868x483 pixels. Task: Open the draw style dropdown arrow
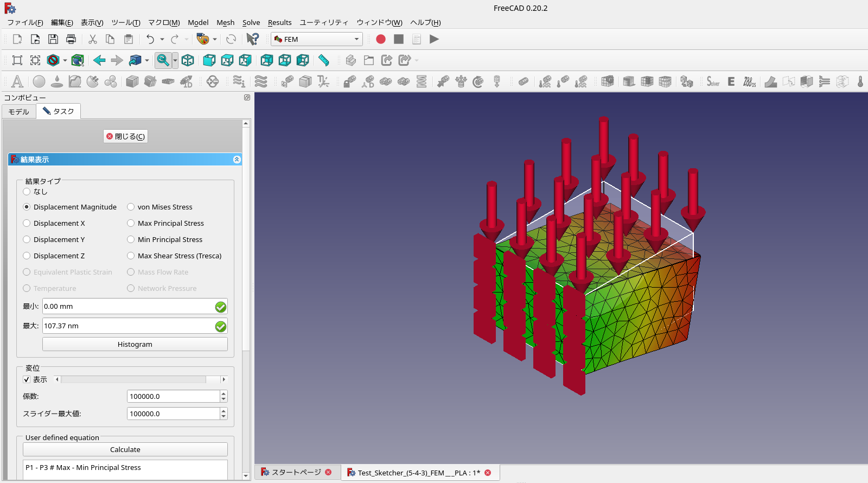pyautogui.click(x=65, y=60)
